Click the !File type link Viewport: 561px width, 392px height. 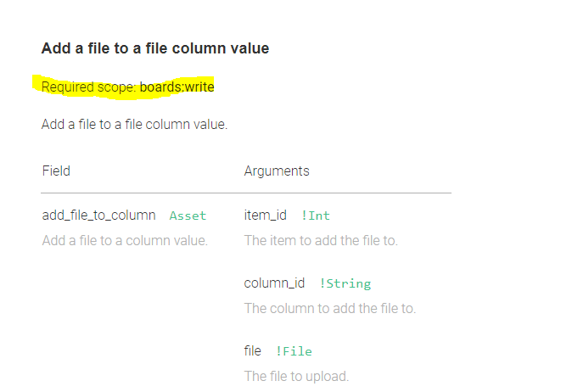click(x=294, y=351)
